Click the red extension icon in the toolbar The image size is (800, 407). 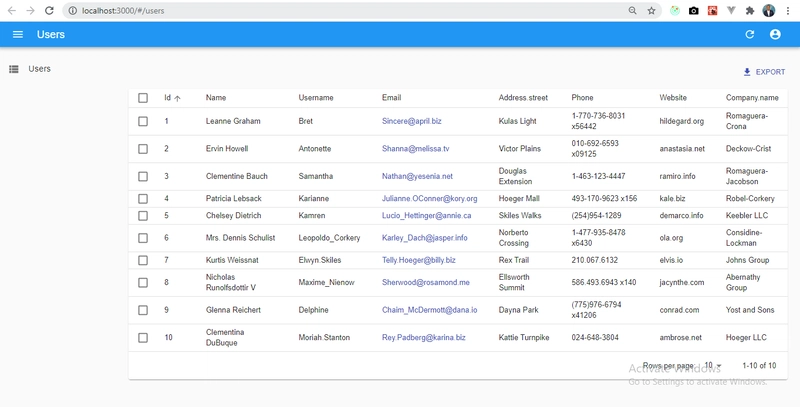[x=712, y=11]
